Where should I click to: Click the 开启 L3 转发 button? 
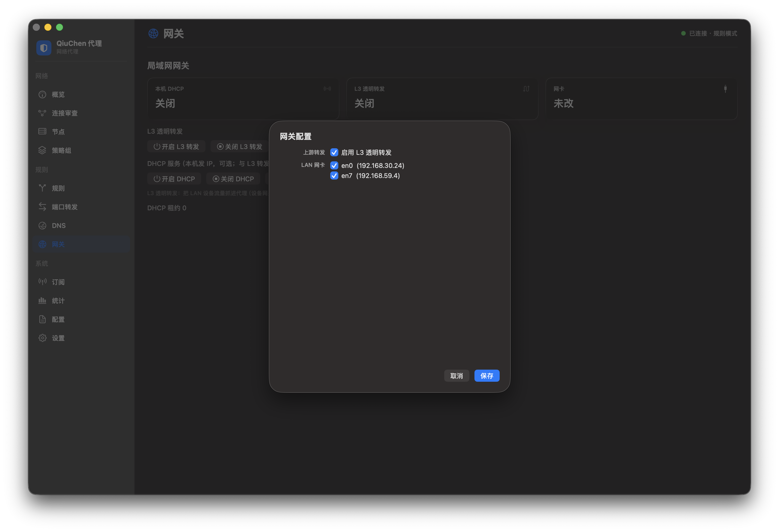(176, 146)
